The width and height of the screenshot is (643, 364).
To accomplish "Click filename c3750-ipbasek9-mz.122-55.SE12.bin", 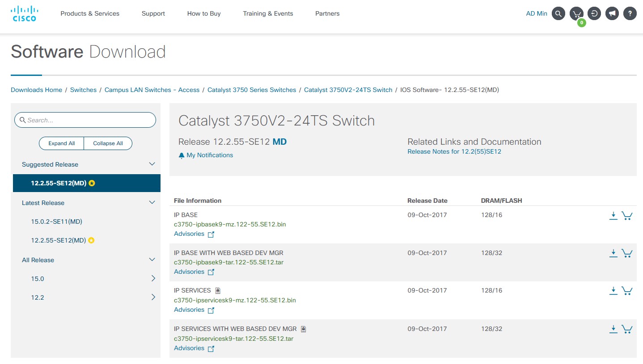I will point(230,224).
